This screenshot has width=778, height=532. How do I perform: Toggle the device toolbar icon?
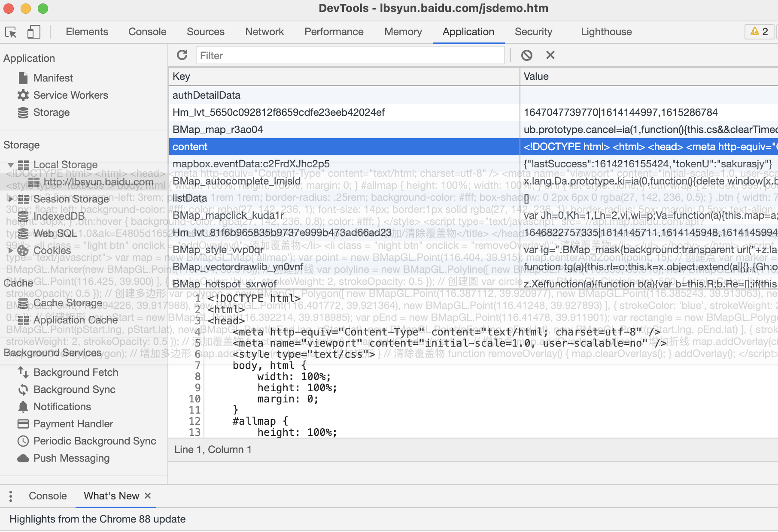click(33, 32)
